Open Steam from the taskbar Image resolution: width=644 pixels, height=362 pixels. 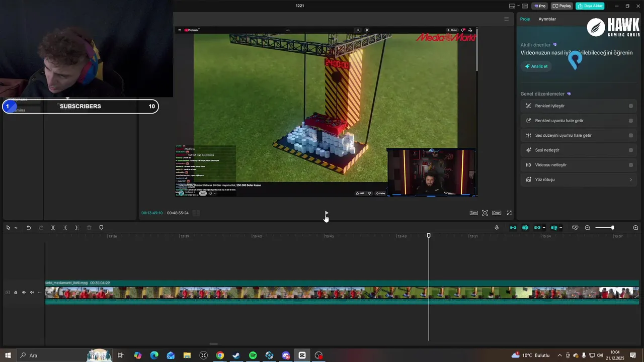pyautogui.click(x=236, y=355)
